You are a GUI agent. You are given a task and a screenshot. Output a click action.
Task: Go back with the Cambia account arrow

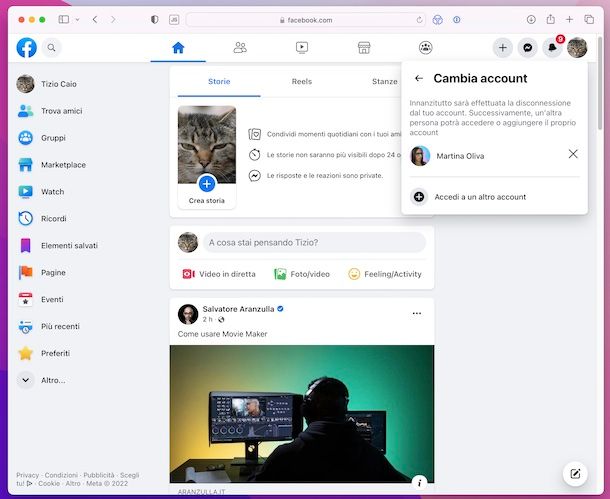tap(419, 78)
